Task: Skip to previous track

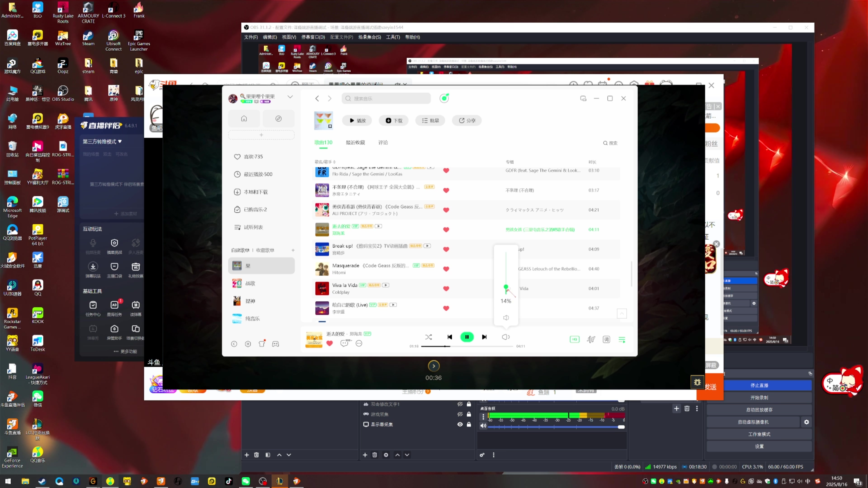Action: [x=450, y=337]
